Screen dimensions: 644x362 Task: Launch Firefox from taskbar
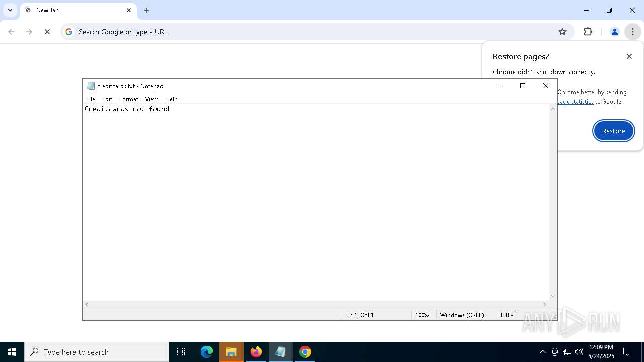[256, 352]
